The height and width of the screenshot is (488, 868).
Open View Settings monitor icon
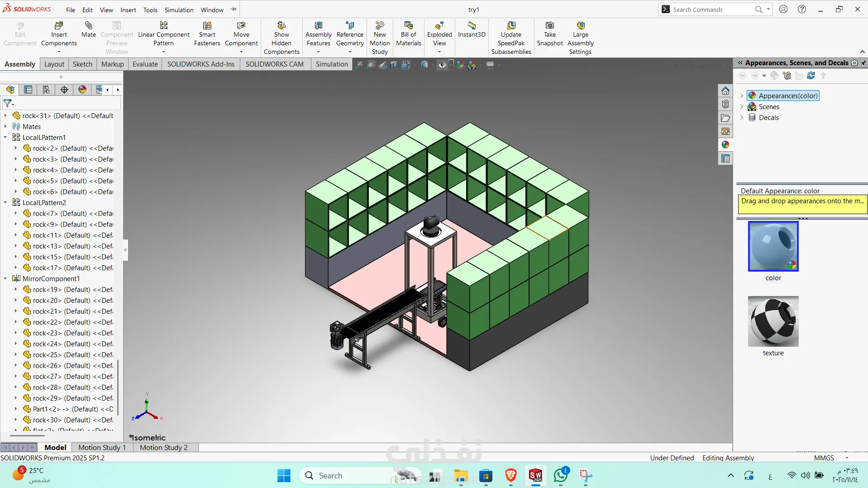[490, 65]
